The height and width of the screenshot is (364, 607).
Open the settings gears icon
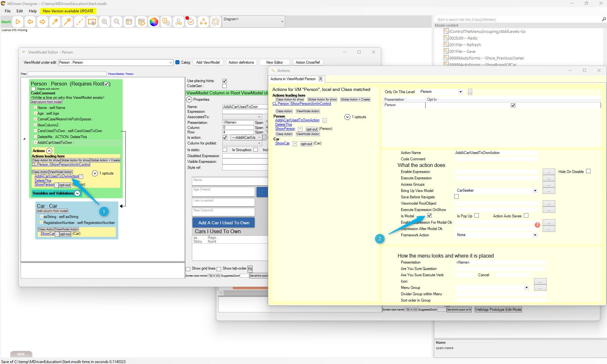click(166, 22)
